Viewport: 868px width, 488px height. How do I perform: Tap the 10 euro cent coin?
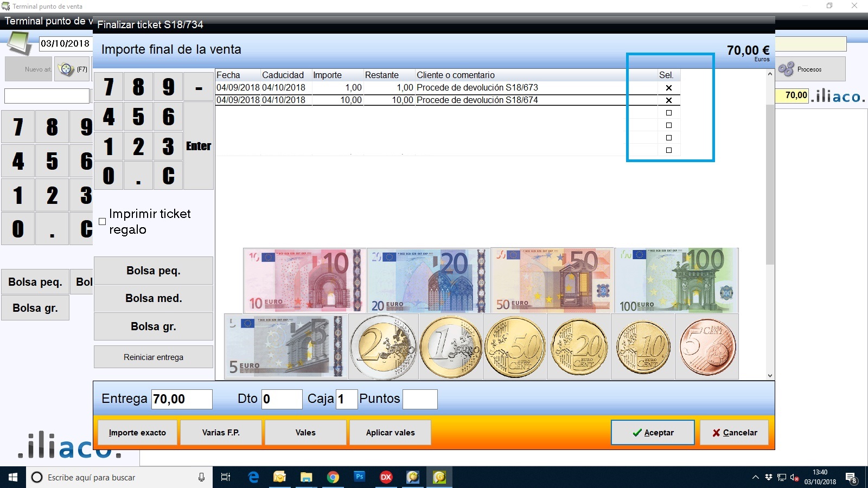(x=643, y=346)
